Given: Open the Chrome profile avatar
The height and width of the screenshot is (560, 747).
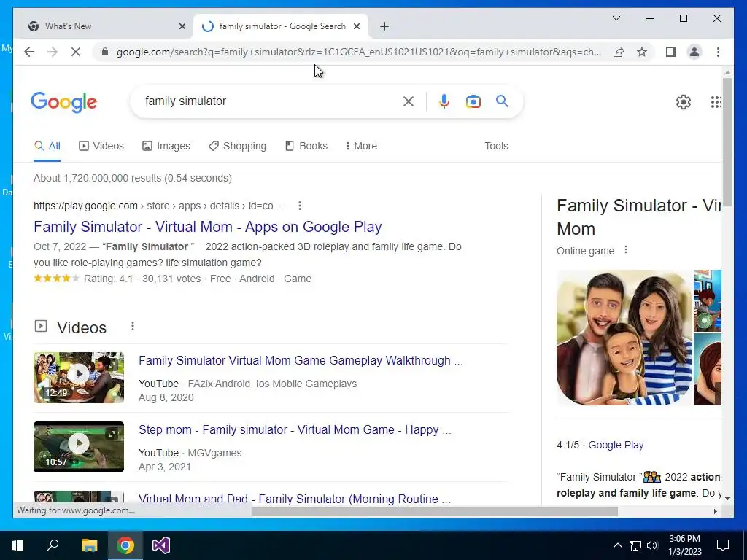Looking at the screenshot, I should (694, 52).
